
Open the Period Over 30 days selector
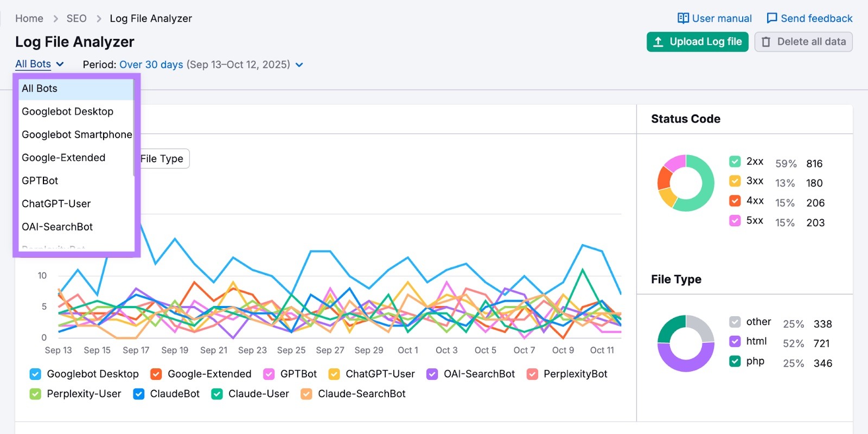pos(193,65)
